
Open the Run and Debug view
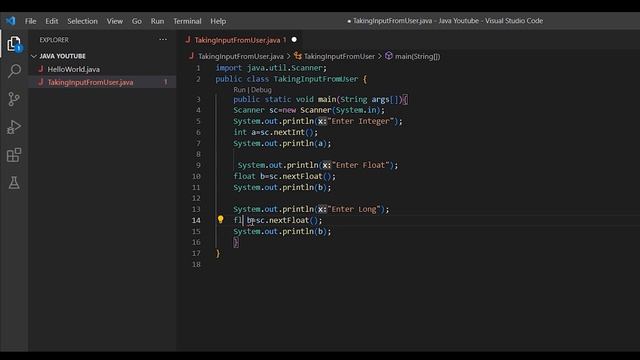(x=14, y=127)
